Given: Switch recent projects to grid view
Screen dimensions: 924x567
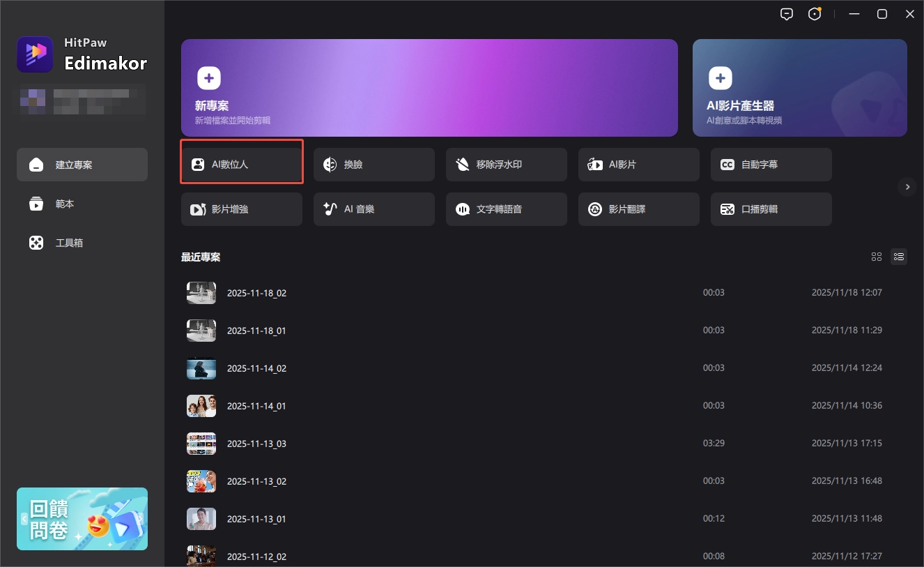Looking at the screenshot, I should tap(877, 257).
